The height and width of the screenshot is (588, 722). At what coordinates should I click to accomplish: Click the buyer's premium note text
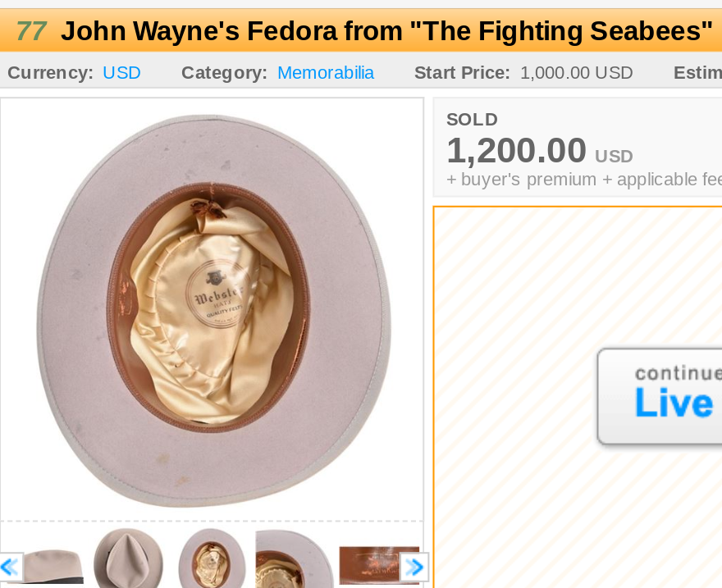(584, 179)
